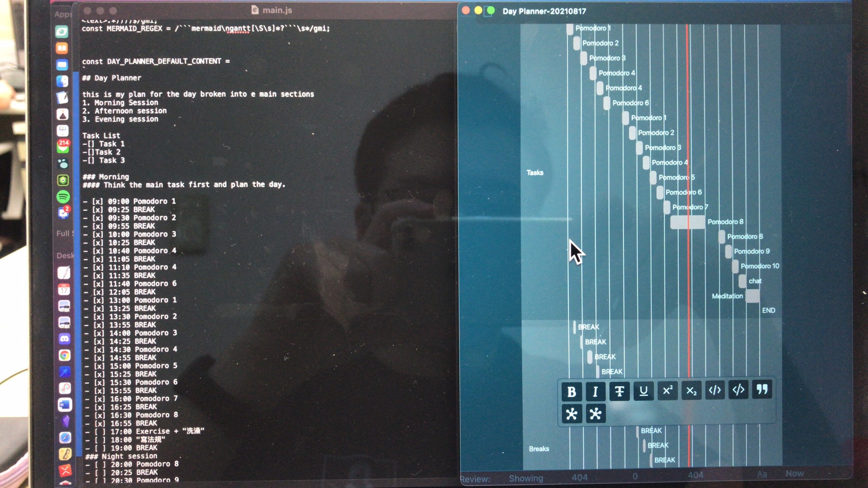Click the Pomodoro 5 label in Gantt chart
The width and height of the screenshot is (868, 488).
676,177
